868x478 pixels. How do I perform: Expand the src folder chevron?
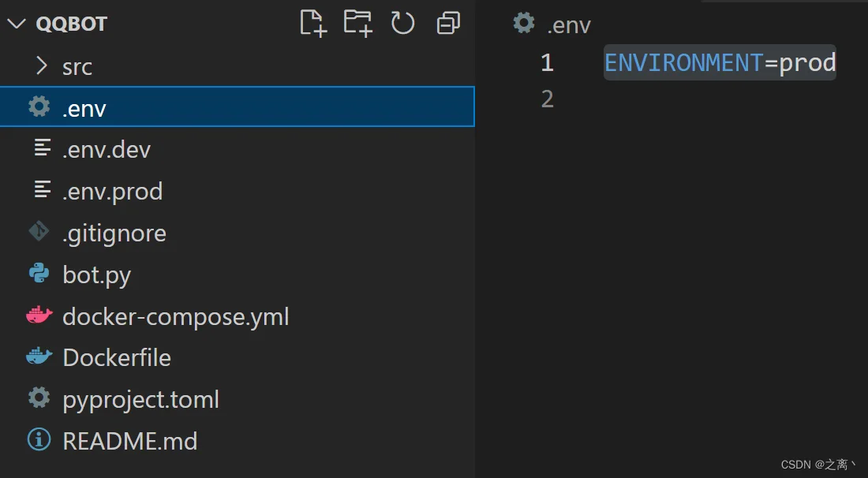point(42,65)
